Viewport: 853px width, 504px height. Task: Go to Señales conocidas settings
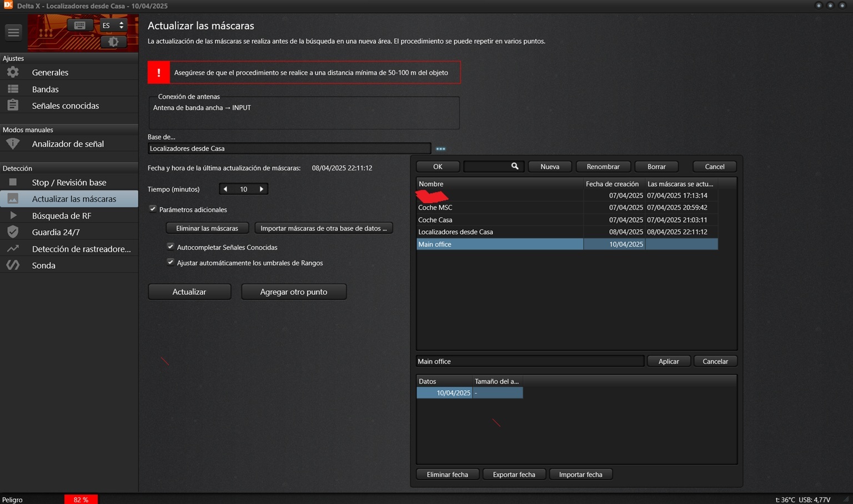point(65,105)
